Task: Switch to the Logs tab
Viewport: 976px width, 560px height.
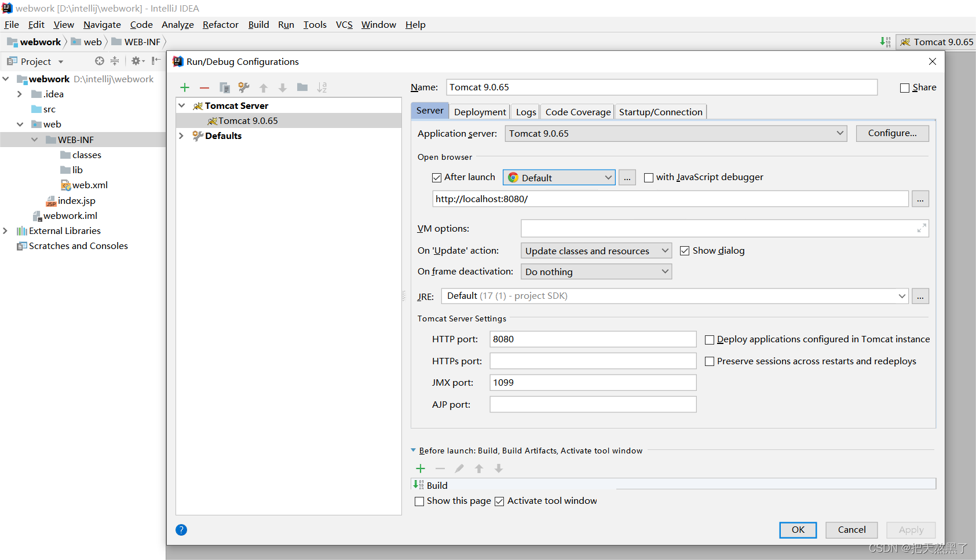Action: [x=526, y=112]
